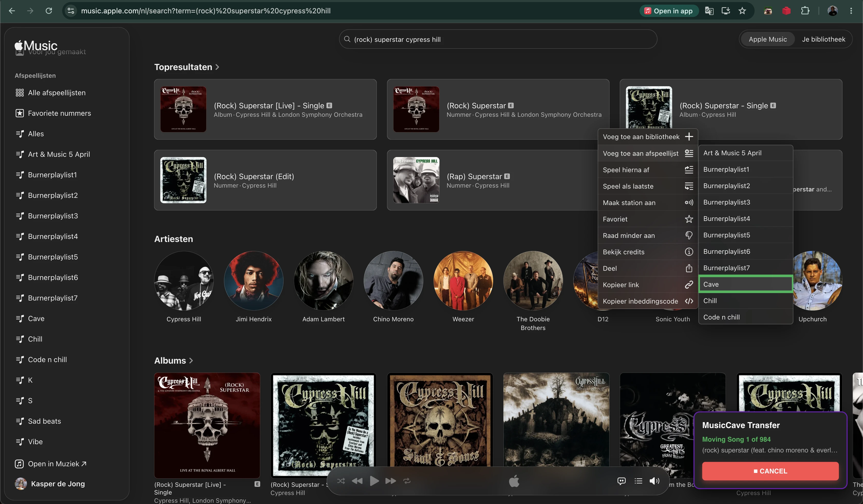The width and height of the screenshot is (863, 504).
Task: Click the shuffle icon in player bar
Action: tap(341, 481)
